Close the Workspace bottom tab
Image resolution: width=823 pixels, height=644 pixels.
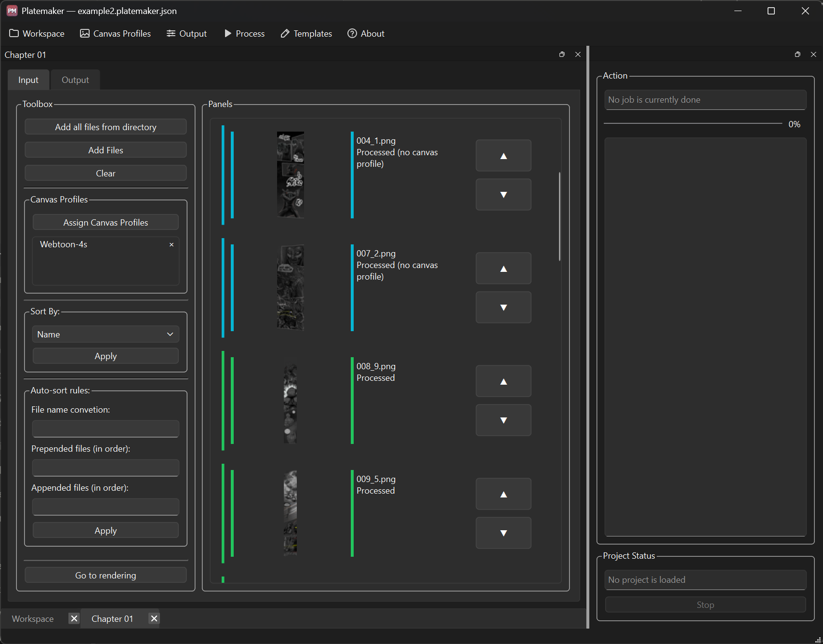pos(74,618)
